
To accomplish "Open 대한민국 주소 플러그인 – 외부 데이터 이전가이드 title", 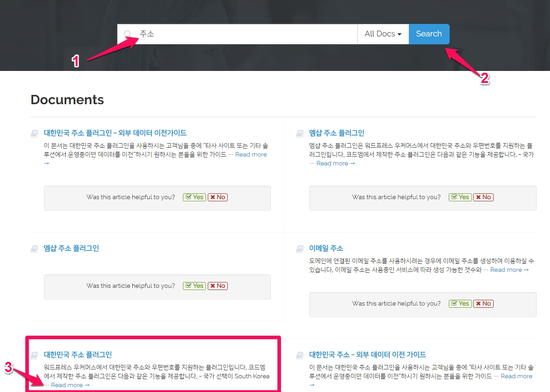I will click(115, 133).
